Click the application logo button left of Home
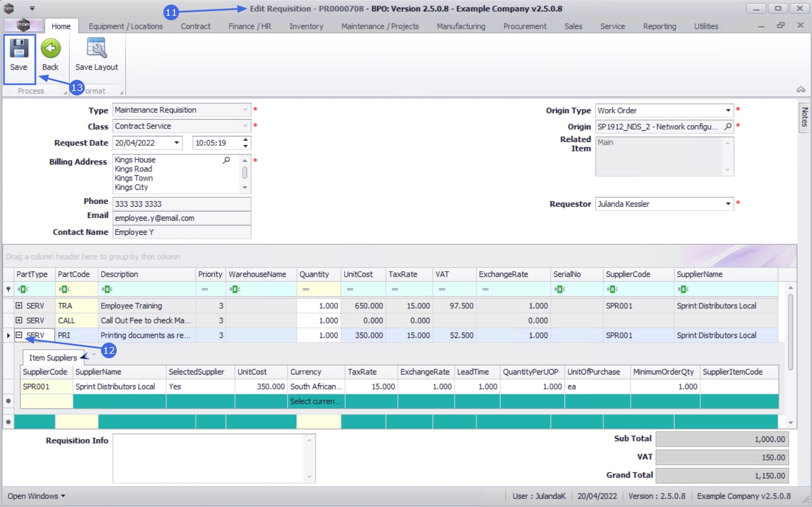This screenshot has height=507, width=812. tap(23, 25)
